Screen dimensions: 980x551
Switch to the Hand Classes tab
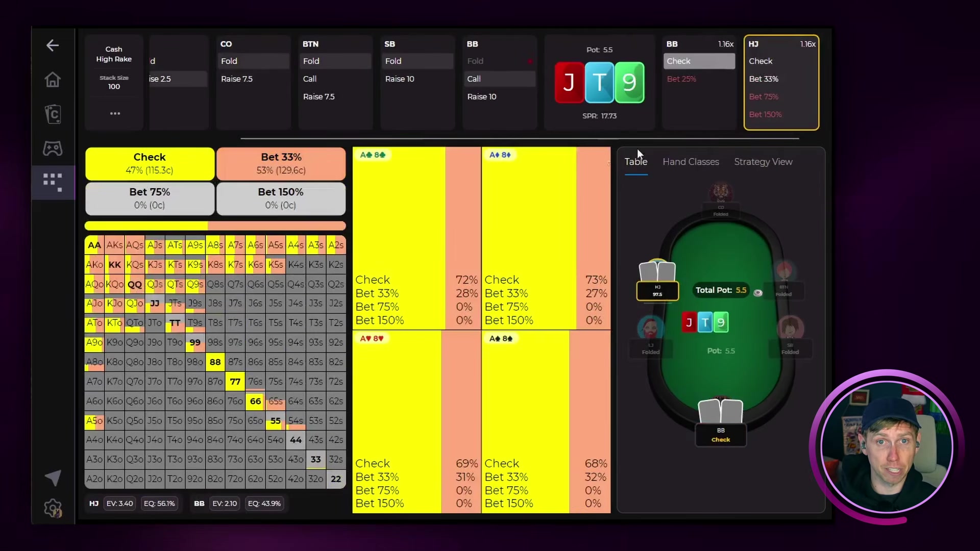click(x=691, y=162)
